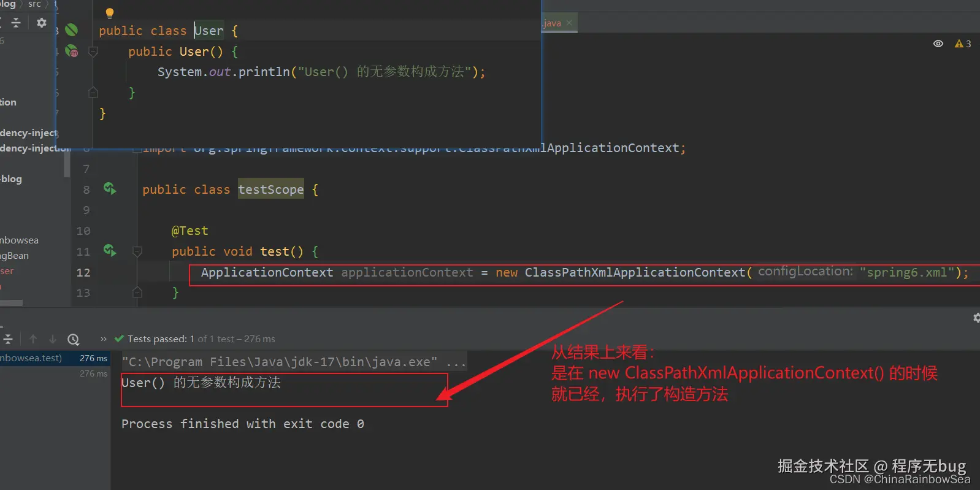Click the 'Tests passed: 1' status label
980x490 pixels.
tap(161, 339)
